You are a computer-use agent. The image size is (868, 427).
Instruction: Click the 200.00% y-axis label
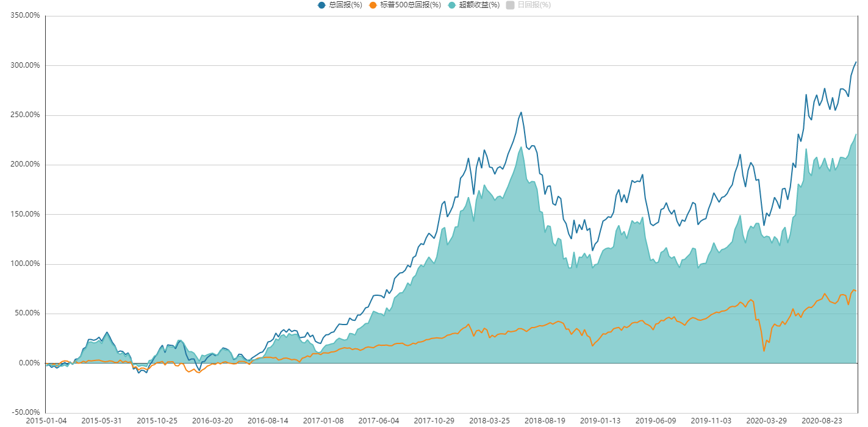[25, 165]
